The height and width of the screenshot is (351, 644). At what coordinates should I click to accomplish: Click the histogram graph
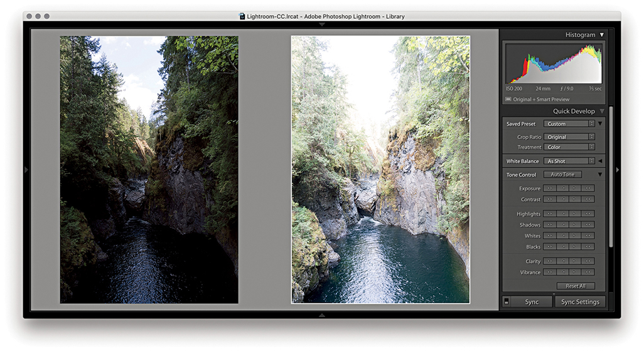coord(554,63)
